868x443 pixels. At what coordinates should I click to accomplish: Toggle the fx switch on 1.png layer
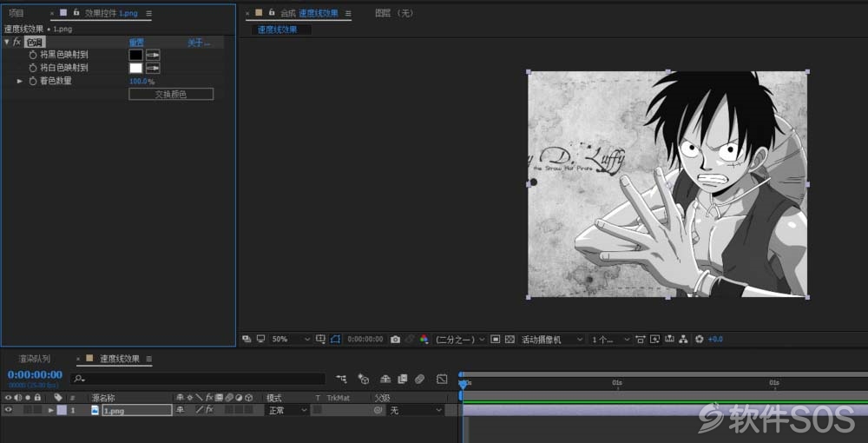209,410
